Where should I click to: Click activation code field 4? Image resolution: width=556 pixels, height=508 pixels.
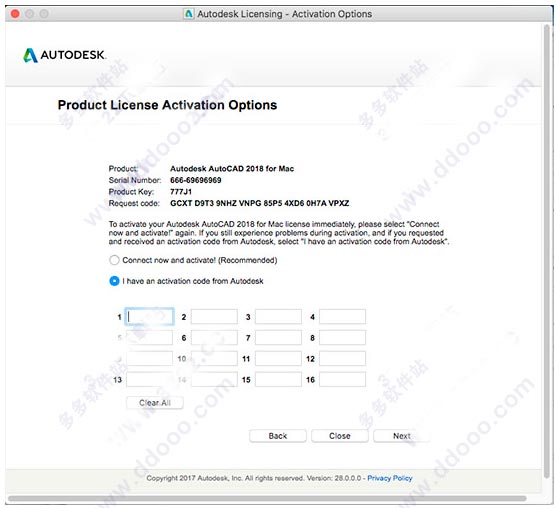343,317
